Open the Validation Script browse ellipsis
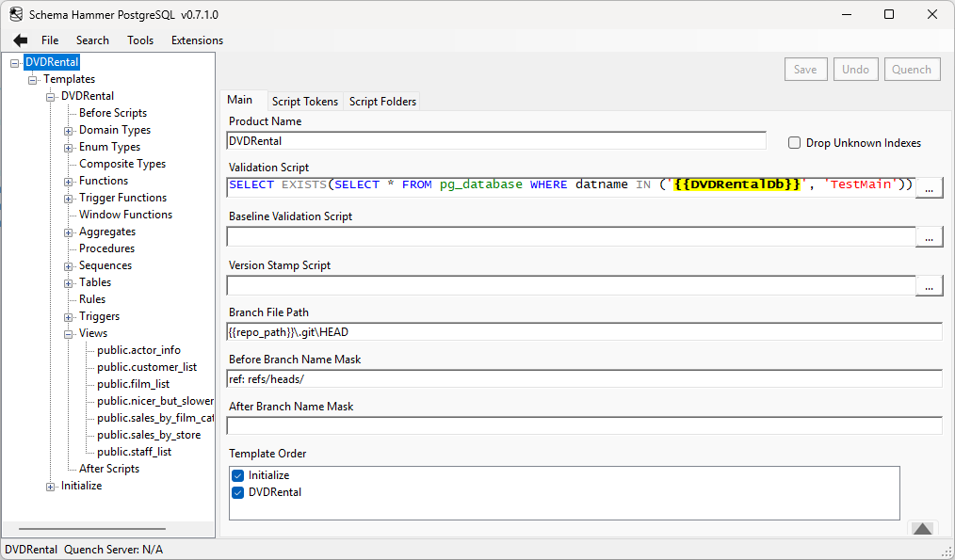 pyautogui.click(x=929, y=187)
